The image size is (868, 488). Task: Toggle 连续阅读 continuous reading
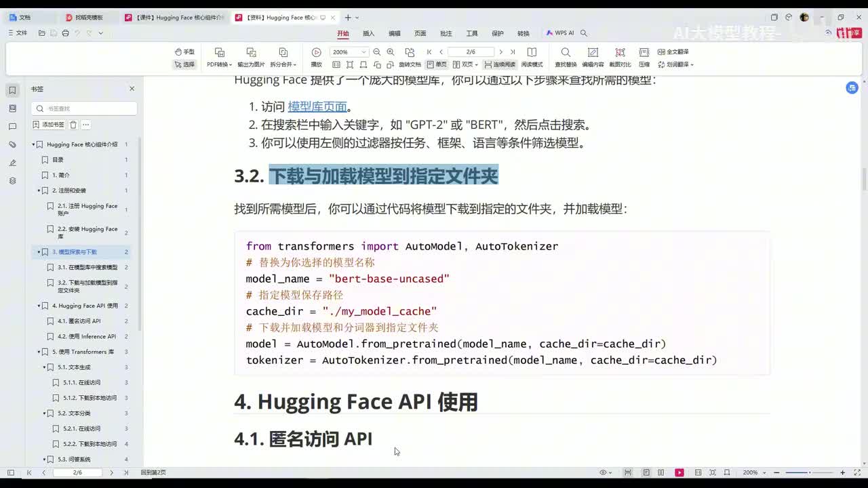pos(500,64)
